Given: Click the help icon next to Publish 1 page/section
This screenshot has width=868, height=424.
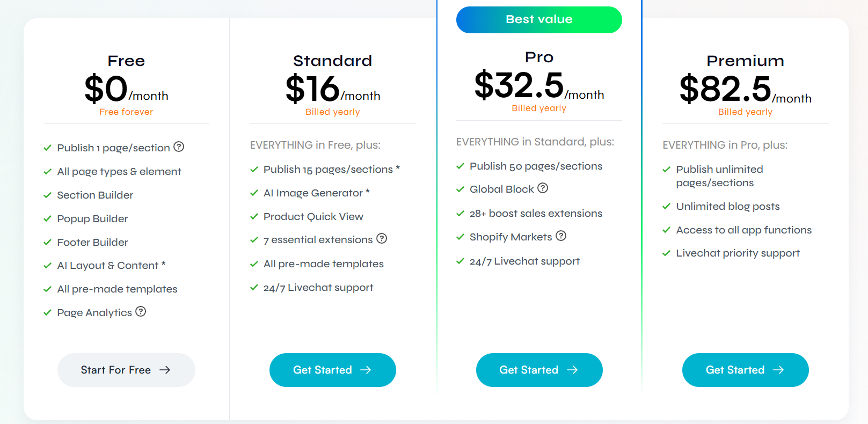Looking at the screenshot, I should (x=179, y=147).
